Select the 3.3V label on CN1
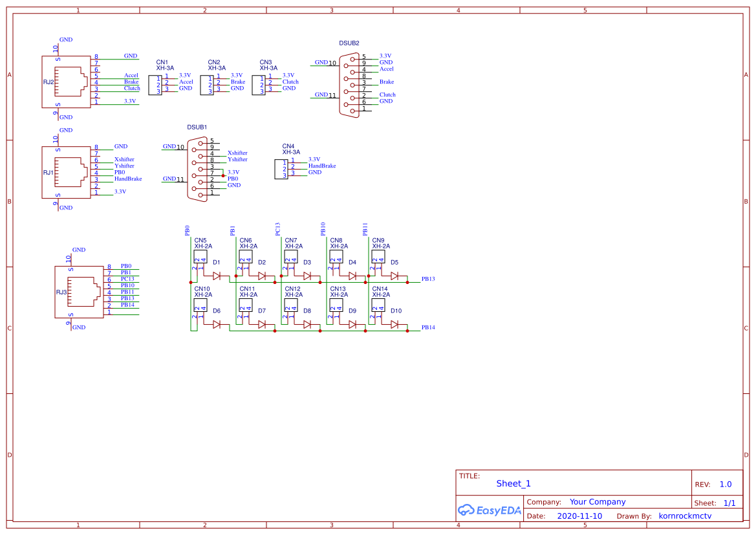756x535 pixels. 184,74
